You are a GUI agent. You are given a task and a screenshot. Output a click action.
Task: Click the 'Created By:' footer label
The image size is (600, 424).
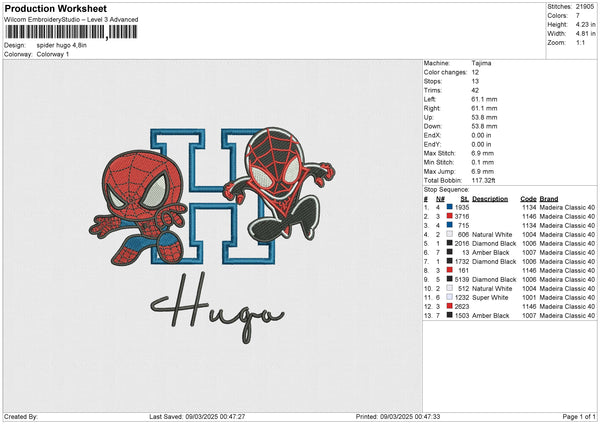[x=21, y=416]
